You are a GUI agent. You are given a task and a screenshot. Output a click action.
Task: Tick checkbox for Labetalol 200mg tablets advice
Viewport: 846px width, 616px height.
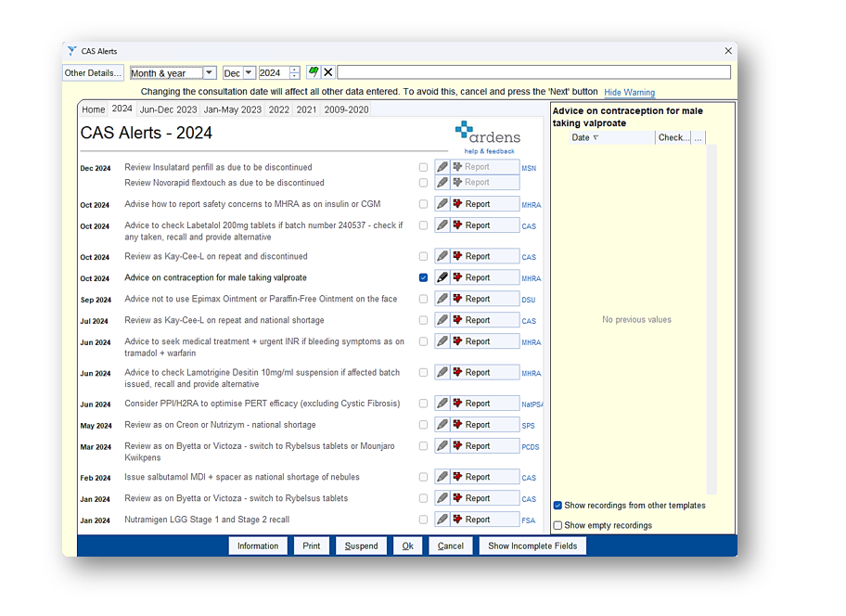[424, 225]
